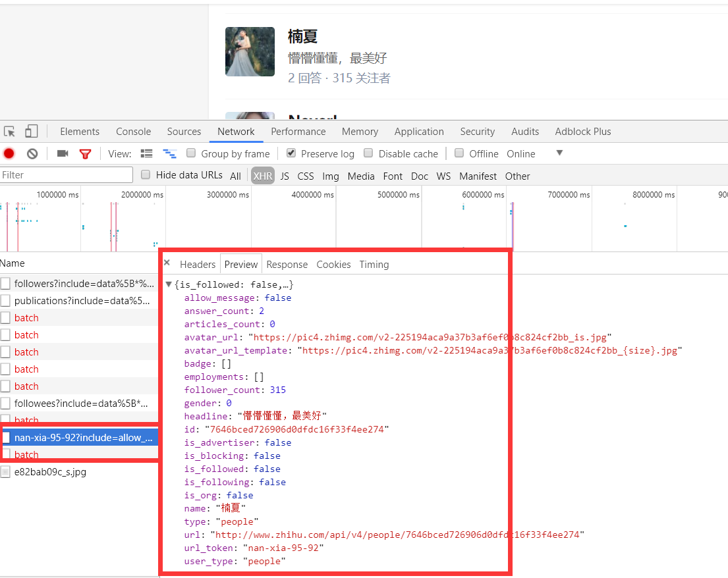This screenshot has width=728, height=578.
Task: Click the 楠夏 user avatar photo
Action: (250, 51)
